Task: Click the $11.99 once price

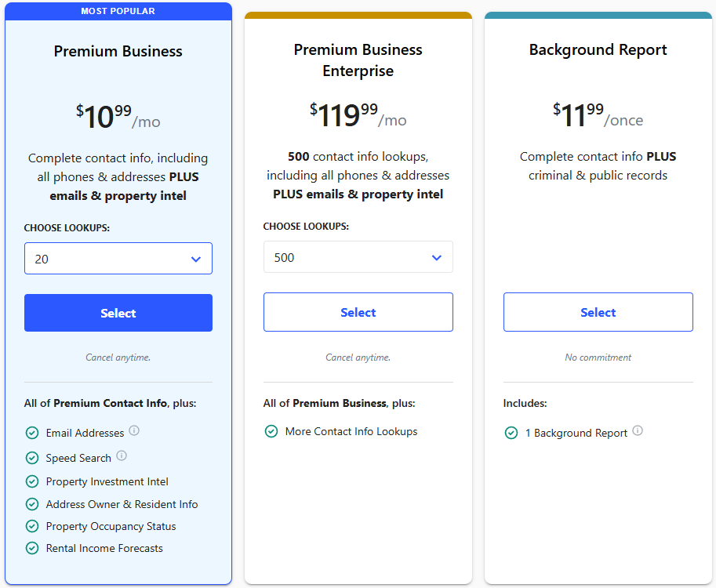Action: coord(598,116)
